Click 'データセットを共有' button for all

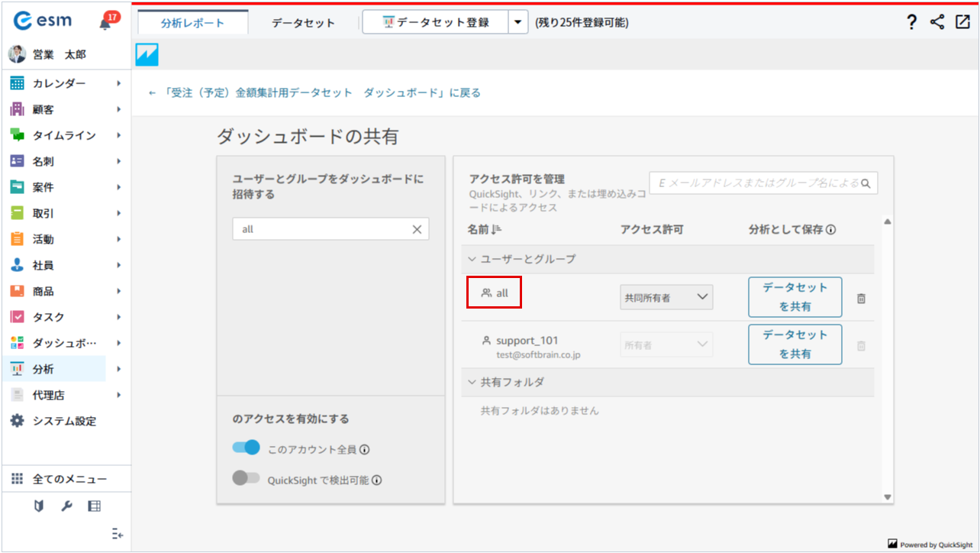click(x=795, y=297)
